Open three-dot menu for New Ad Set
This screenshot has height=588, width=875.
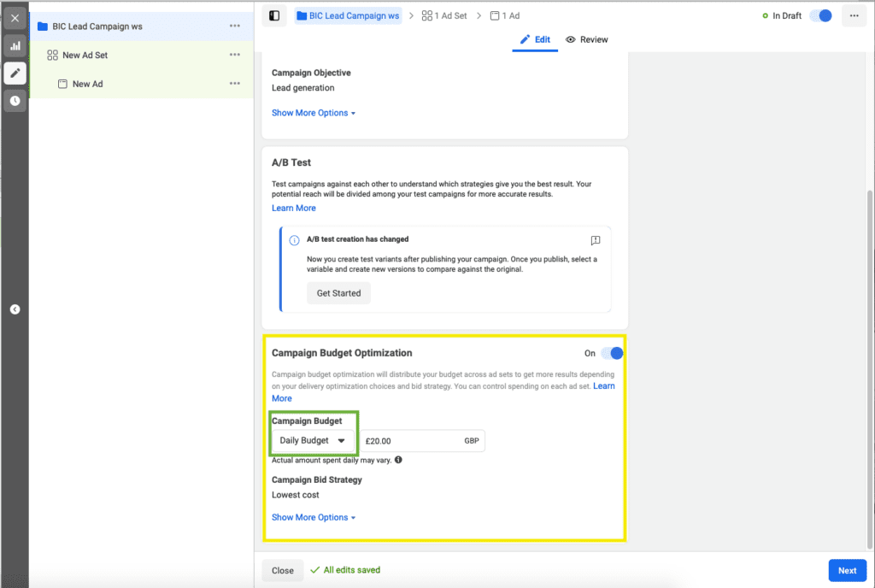235,55
